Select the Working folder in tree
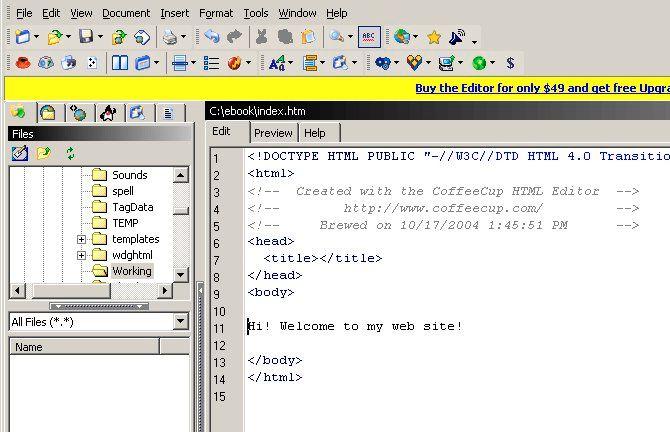This screenshot has height=432, width=670. [x=131, y=271]
